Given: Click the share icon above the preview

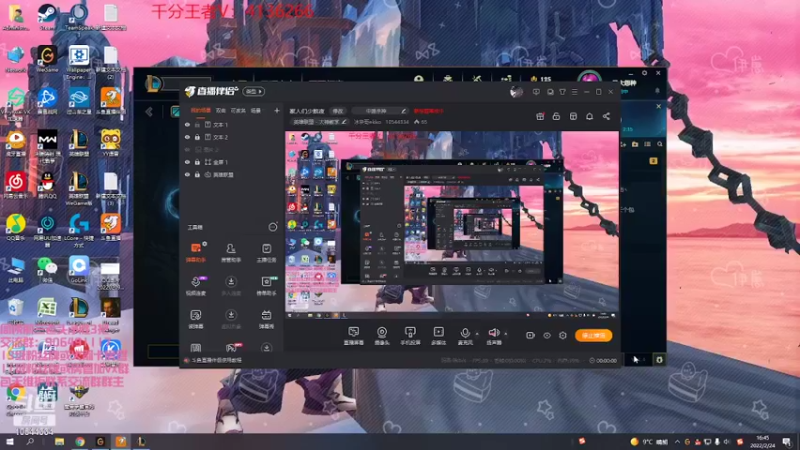Looking at the screenshot, I should tap(606, 116).
